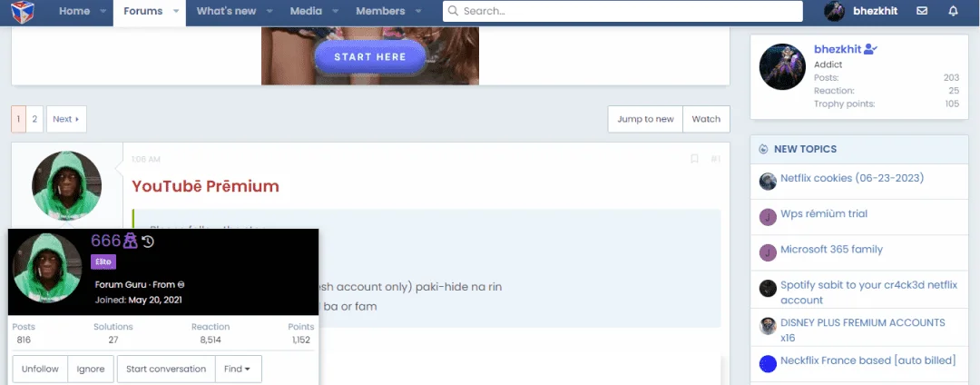Click the 816 Posts count
This screenshot has height=385, width=980.
[24, 341]
